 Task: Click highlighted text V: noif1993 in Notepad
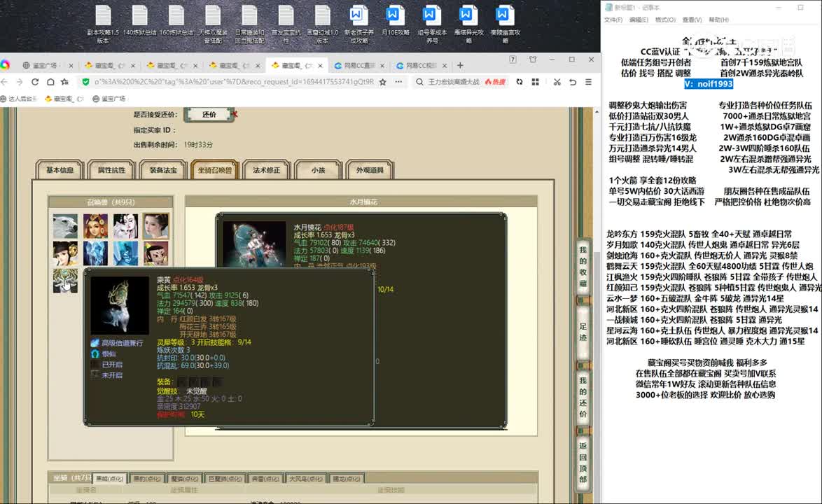coord(709,84)
